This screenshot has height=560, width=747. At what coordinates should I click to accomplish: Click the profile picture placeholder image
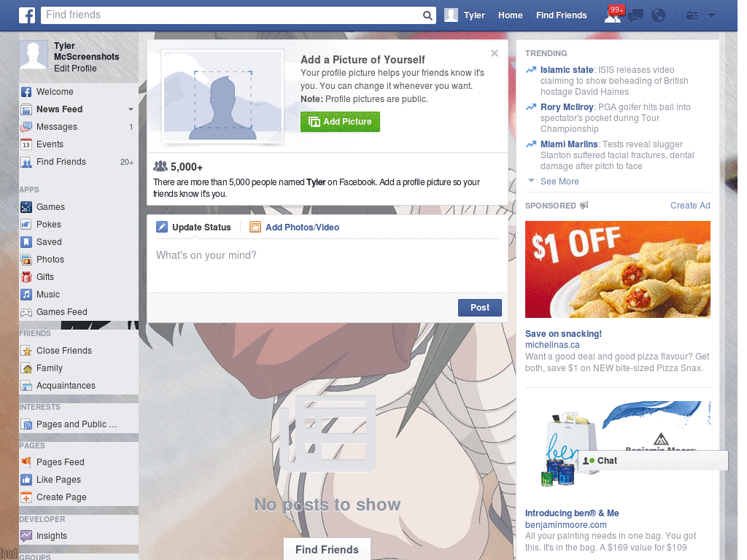223,96
